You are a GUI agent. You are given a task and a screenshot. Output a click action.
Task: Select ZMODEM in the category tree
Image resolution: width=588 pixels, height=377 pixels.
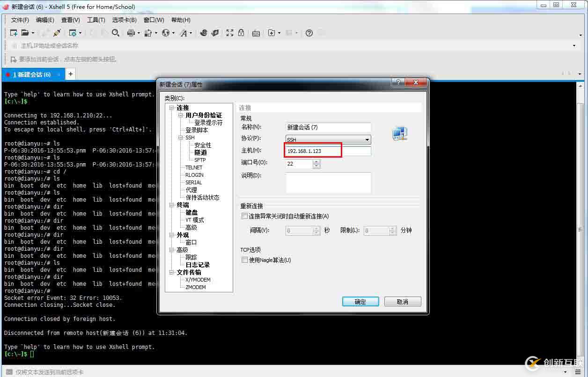click(x=196, y=287)
